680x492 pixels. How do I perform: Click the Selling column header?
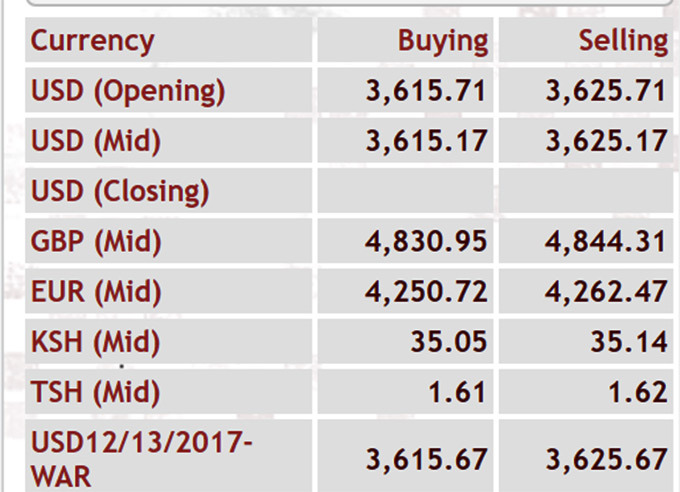pyautogui.click(x=623, y=41)
